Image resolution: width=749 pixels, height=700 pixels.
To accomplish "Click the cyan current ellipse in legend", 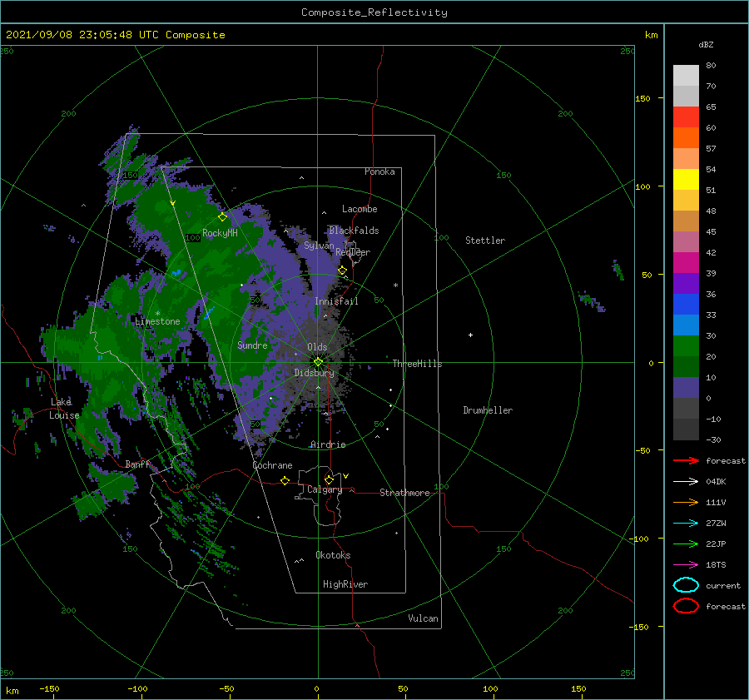I will tap(686, 585).
